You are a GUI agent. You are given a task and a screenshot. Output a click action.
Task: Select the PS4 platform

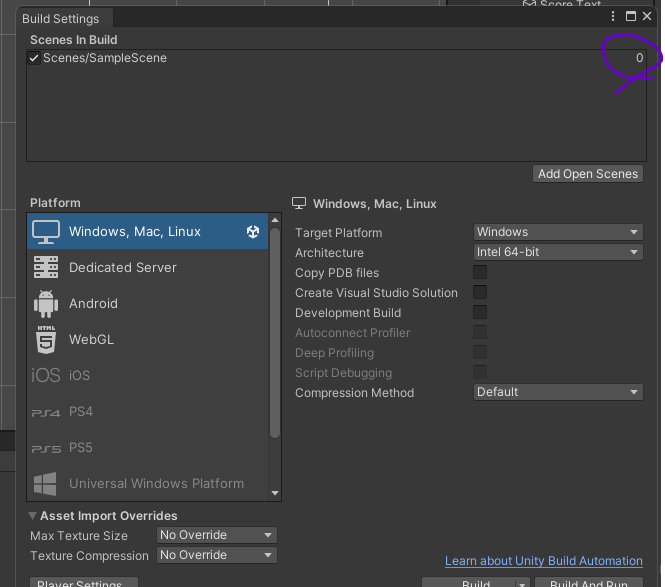[x=148, y=411]
